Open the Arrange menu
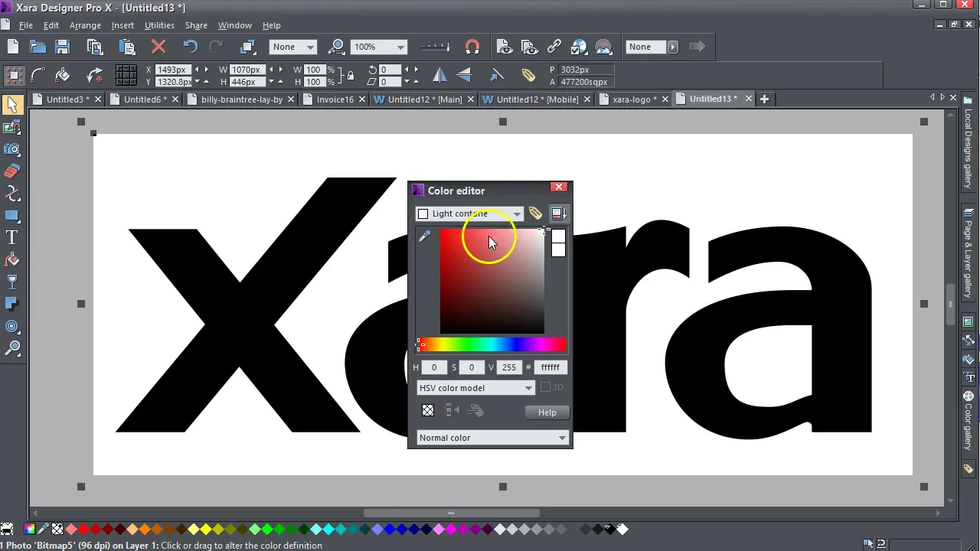Image resolution: width=980 pixels, height=551 pixels. pyautogui.click(x=85, y=25)
